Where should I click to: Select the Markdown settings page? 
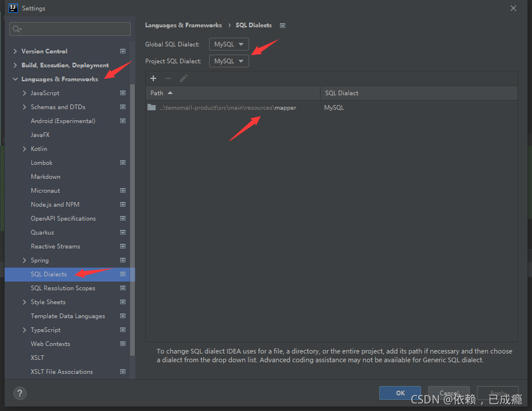click(45, 176)
